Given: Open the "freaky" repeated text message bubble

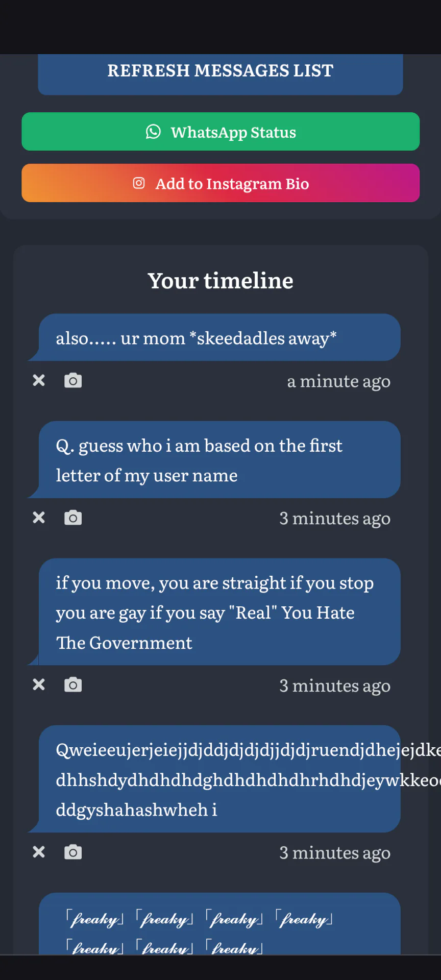Looking at the screenshot, I should [x=219, y=924].
